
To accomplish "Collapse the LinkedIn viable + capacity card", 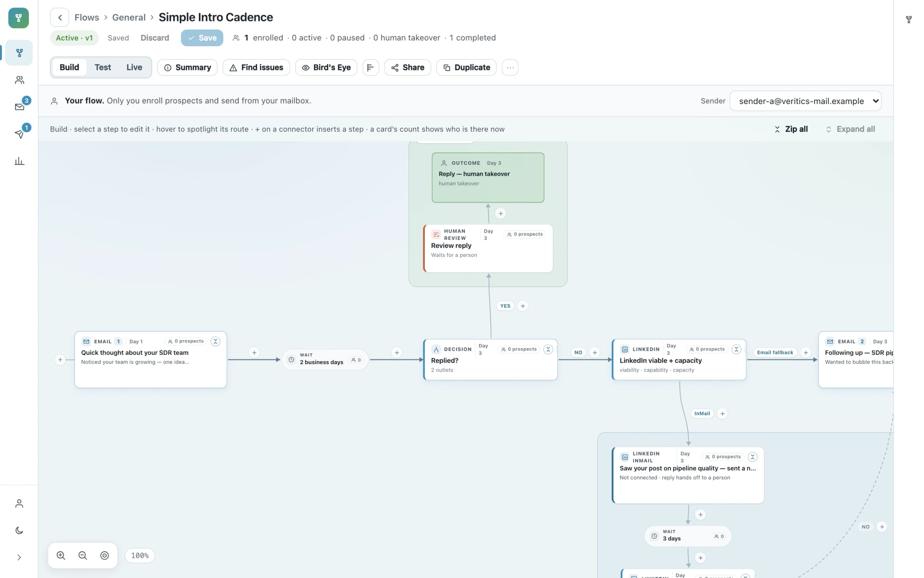I will pyautogui.click(x=736, y=349).
